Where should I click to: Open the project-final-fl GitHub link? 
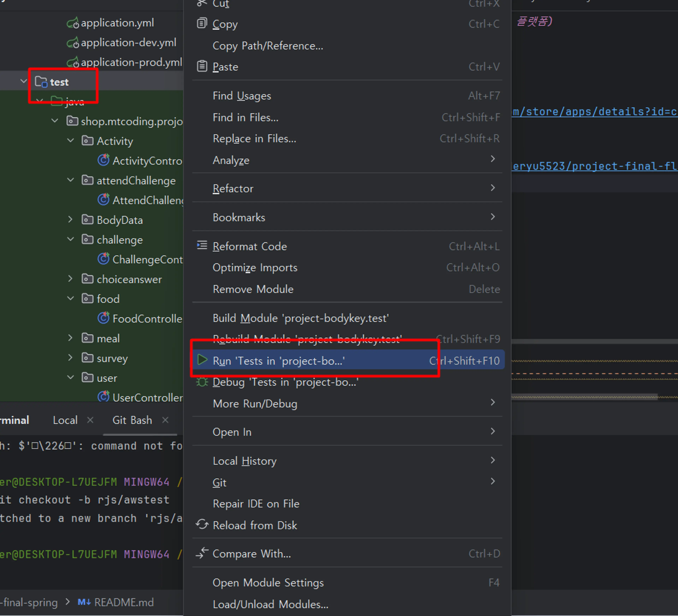point(595,166)
